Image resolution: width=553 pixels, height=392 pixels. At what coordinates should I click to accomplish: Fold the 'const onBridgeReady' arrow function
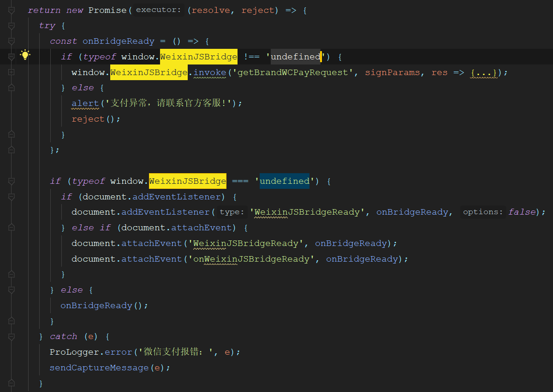point(11,41)
